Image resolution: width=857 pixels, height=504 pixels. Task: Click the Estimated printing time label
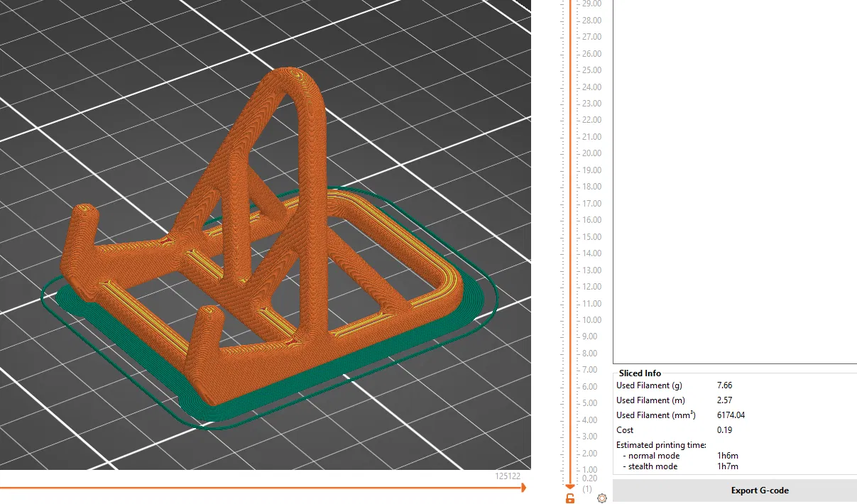tap(661, 445)
